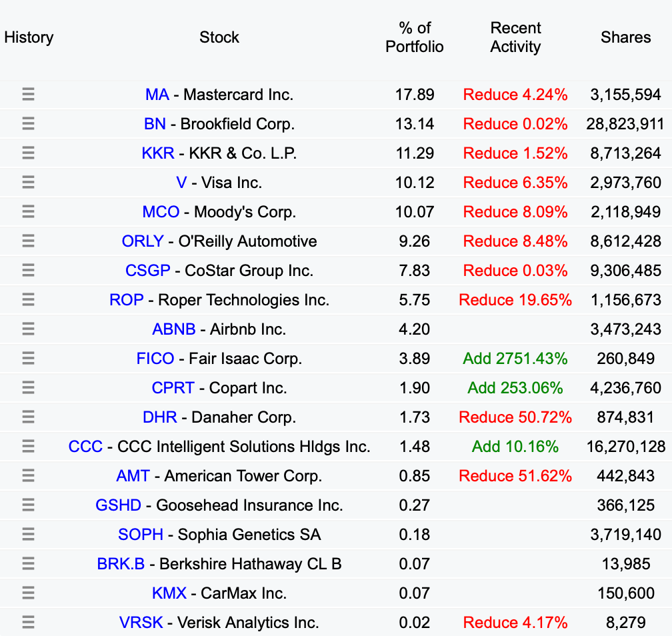The height and width of the screenshot is (636, 672).
Task: Open history icon for Danaher Corp. row
Action: pos(28,417)
